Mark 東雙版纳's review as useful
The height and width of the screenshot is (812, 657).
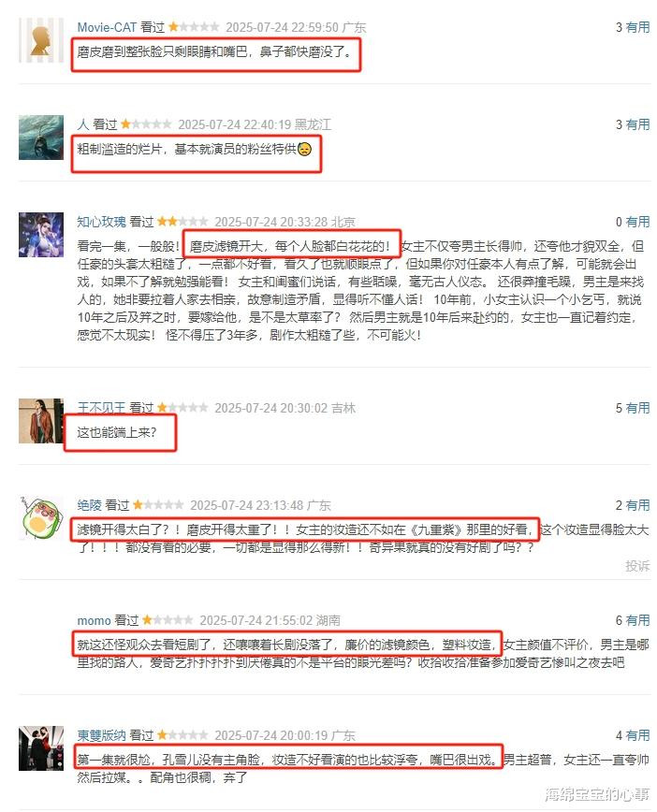[637, 735]
